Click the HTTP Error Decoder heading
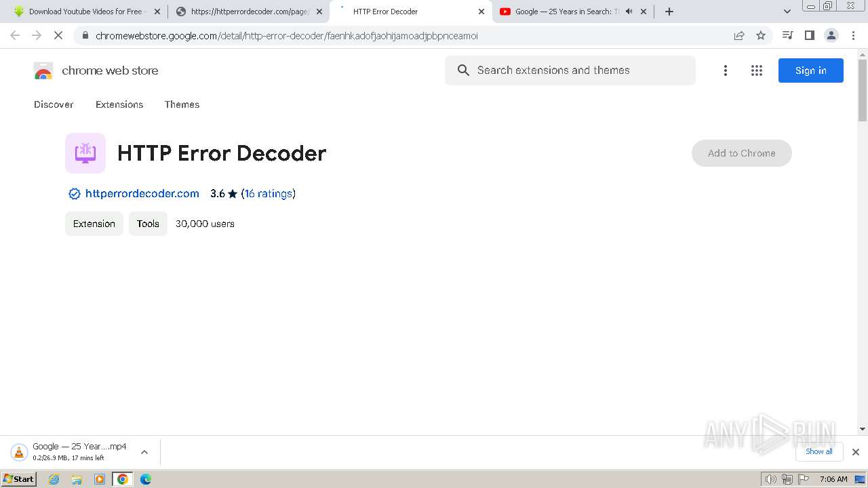This screenshot has width=868, height=488. pos(222,153)
